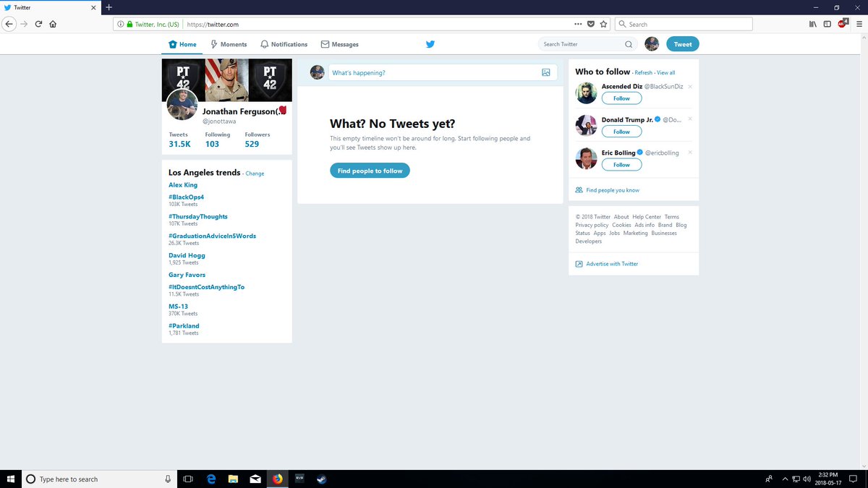Viewport: 868px width, 488px height.
Task: Refresh the Who to follow list
Action: (643, 73)
